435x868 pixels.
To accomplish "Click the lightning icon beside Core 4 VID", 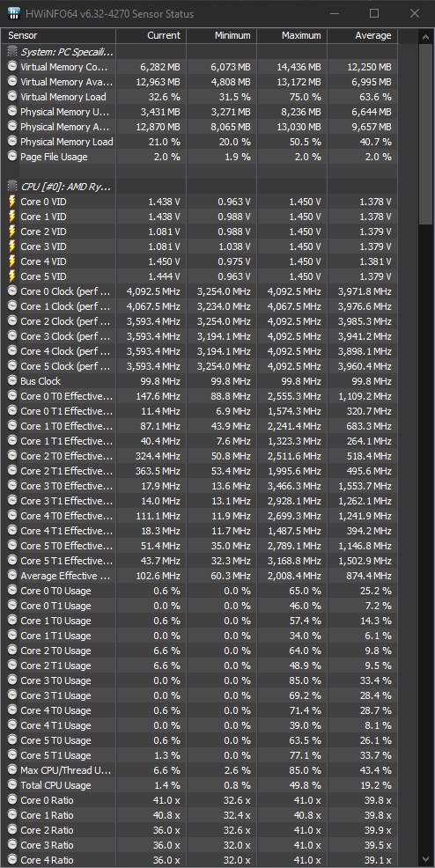I will point(12,261).
